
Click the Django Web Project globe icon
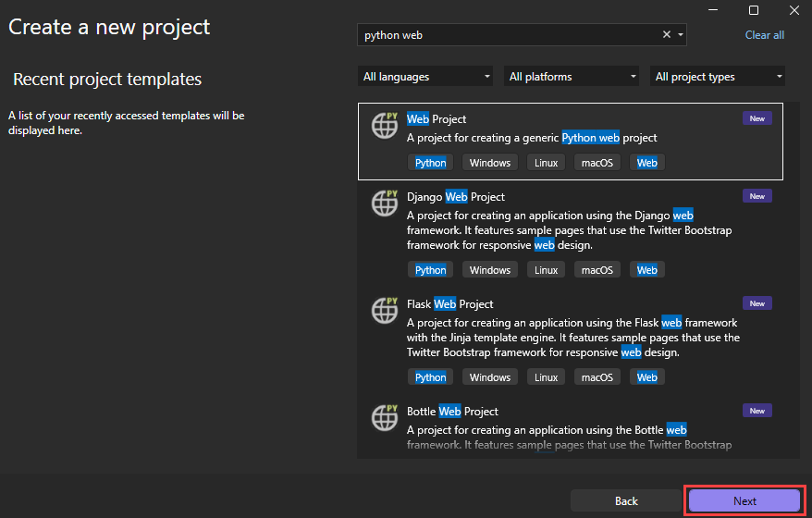pyautogui.click(x=385, y=203)
